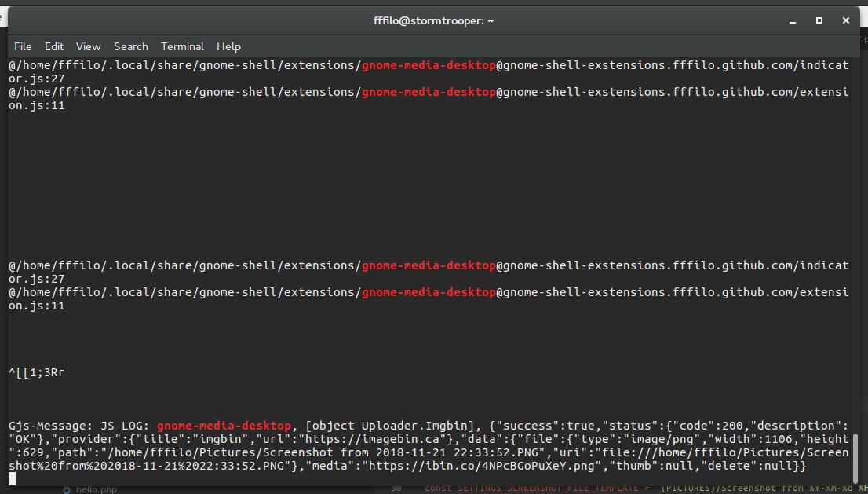Click red 'gnome-media-desktop' in the Gjs-Message line
The width and height of the screenshot is (868, 494).
pyautogui.click(x=224, y=426)
